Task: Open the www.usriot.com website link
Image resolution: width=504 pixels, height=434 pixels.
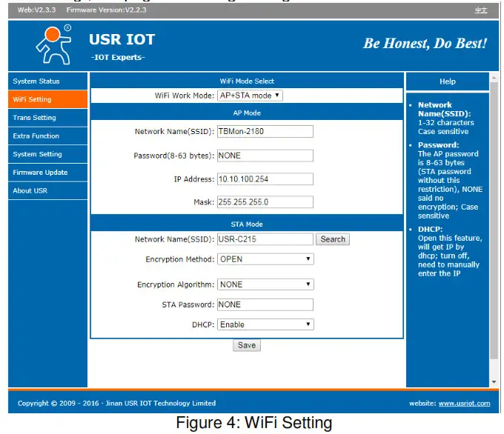Action: tap(464, 404)
